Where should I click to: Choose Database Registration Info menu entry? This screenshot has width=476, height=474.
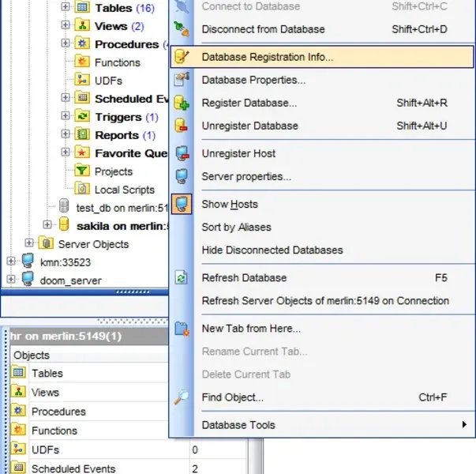[322, 57]
